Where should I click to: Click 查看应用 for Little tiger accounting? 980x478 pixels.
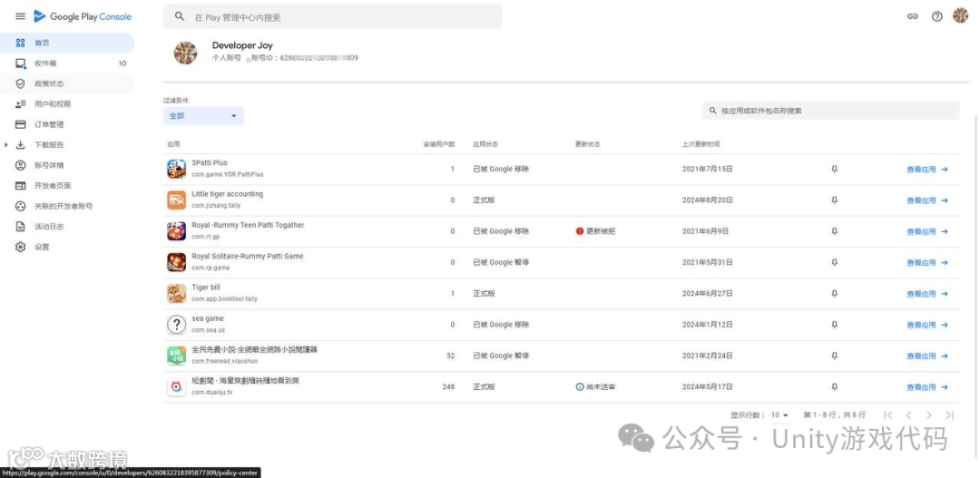point(927,200)
